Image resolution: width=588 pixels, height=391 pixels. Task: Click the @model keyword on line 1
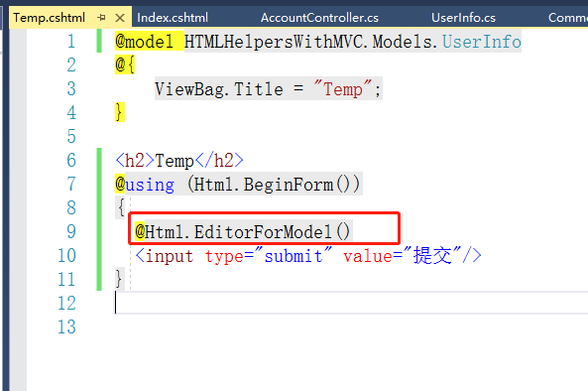coord(145,42)
